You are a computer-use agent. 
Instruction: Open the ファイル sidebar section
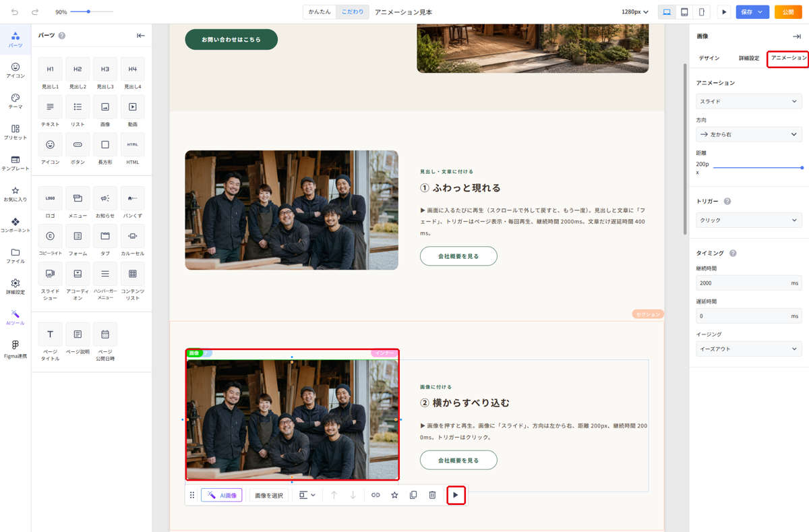click(x=16, y=256)
